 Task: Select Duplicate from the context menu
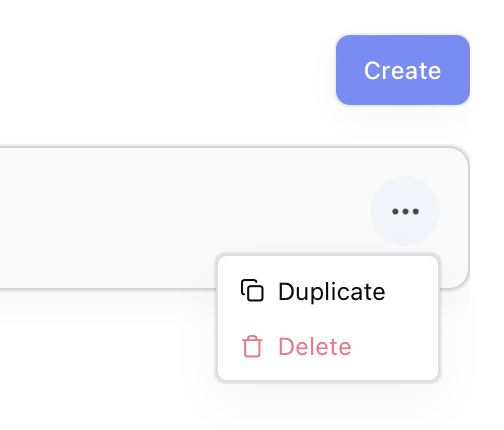point(328,291)
